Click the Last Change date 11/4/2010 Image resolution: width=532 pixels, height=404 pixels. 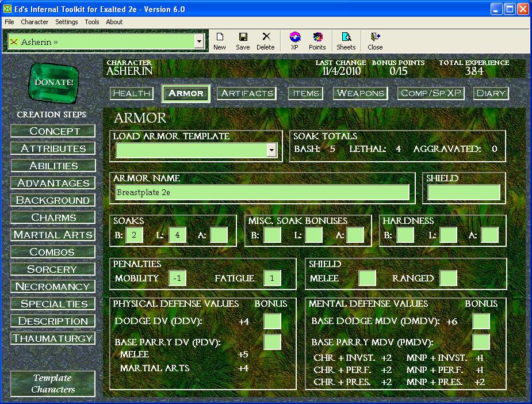(341, 71)
